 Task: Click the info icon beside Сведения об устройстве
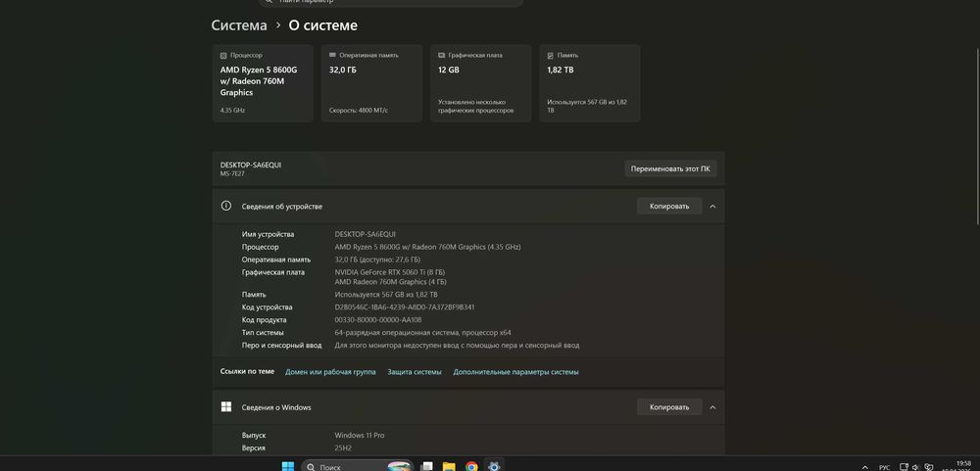(226, 206)
